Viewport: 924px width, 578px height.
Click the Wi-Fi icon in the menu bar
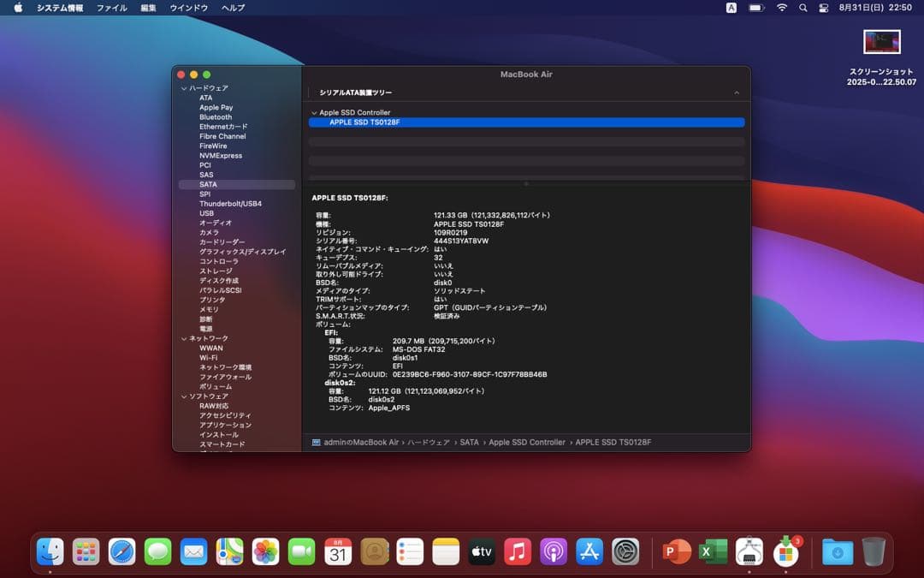[x=781, y=8]
